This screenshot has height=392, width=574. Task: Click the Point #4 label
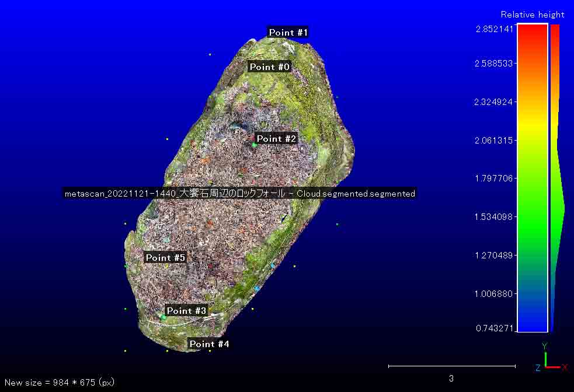pyautogui.click(x=209, y=344)
